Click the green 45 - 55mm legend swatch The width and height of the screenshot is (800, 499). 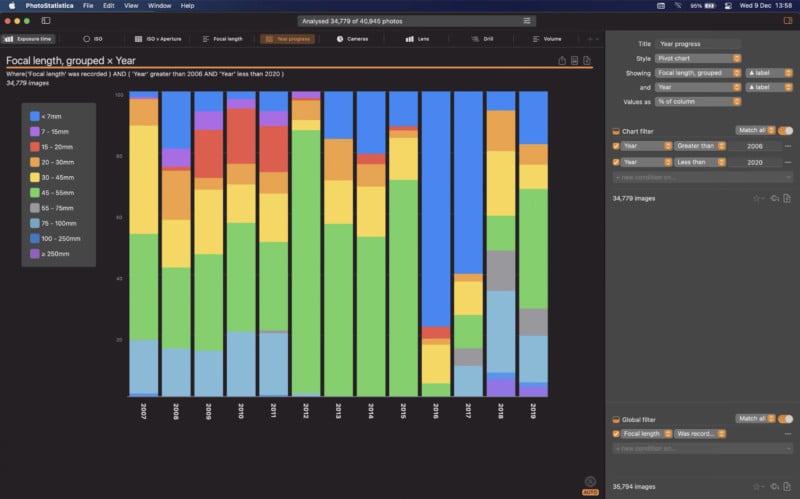[x=35, y=191]
